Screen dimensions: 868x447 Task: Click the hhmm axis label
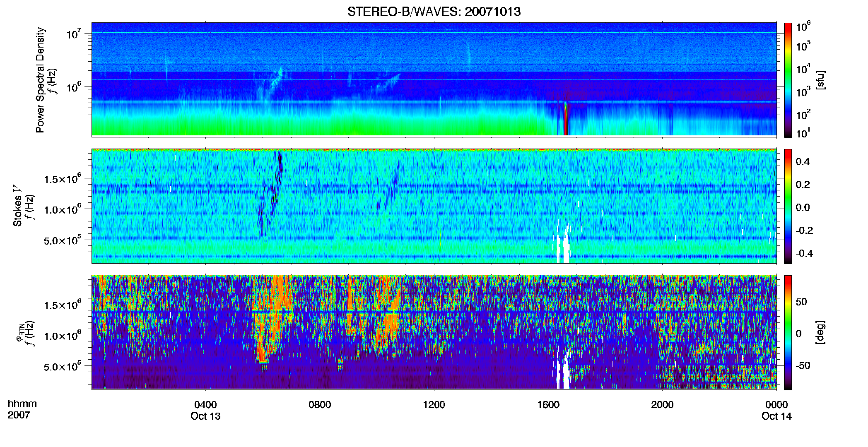click(22, 404)
